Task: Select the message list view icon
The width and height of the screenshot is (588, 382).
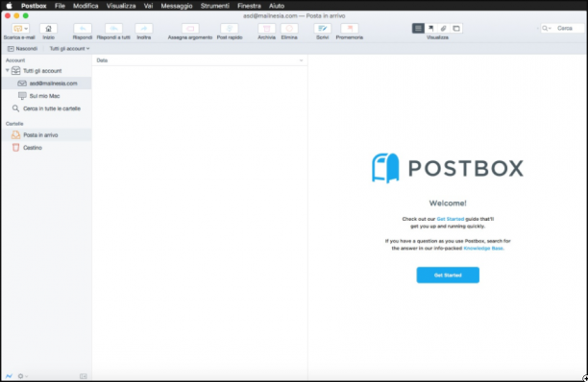Action: 418,28
